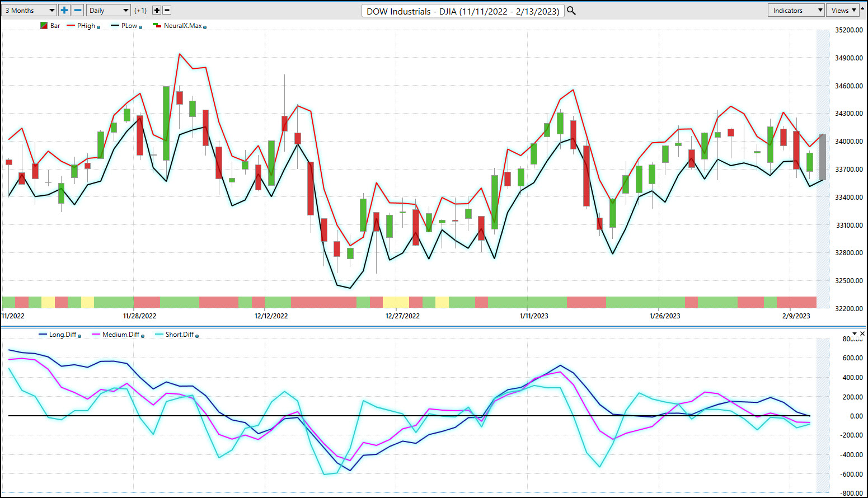Viewport: 868px width, 498px height.
Task: Click the Medium.Diff legend label
Action: (121, 335)
